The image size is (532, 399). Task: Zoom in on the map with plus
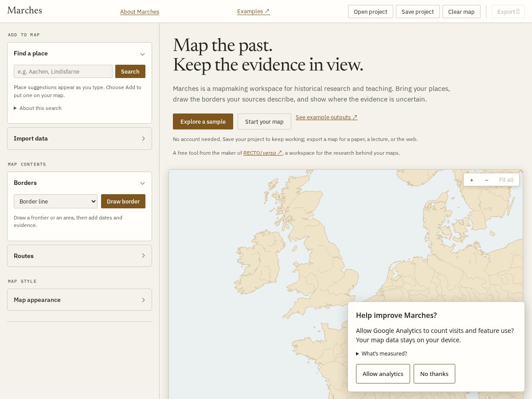(x=471, y=180)
